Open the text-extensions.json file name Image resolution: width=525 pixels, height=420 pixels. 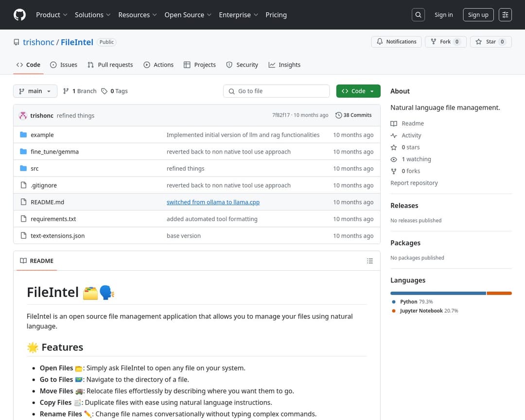click(x=57, y=236)
